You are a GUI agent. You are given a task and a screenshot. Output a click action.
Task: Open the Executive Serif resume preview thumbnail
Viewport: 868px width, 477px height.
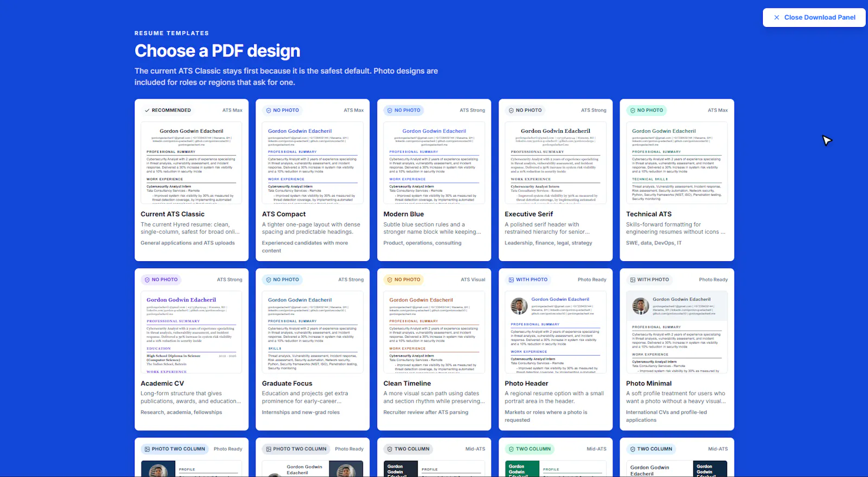[x=556, y=163]
